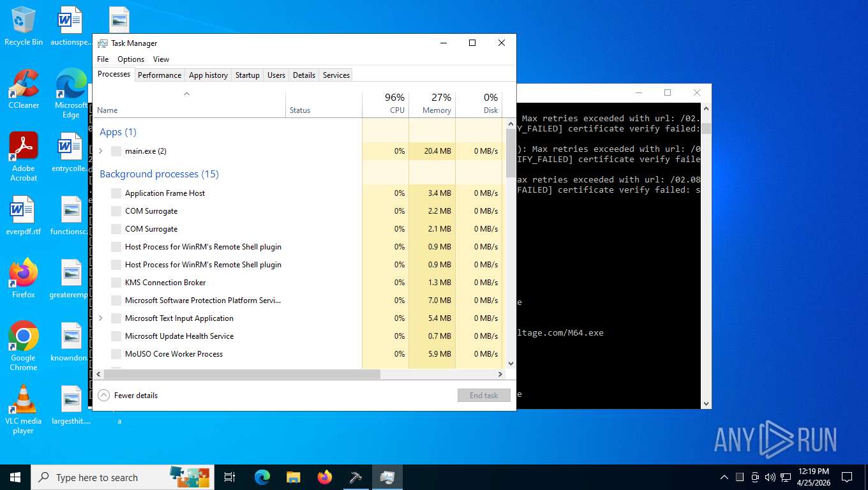The height and width of the screenshot is (490, 868).
Task: Switch to the Users tab
Action: (x=276, y=75)
